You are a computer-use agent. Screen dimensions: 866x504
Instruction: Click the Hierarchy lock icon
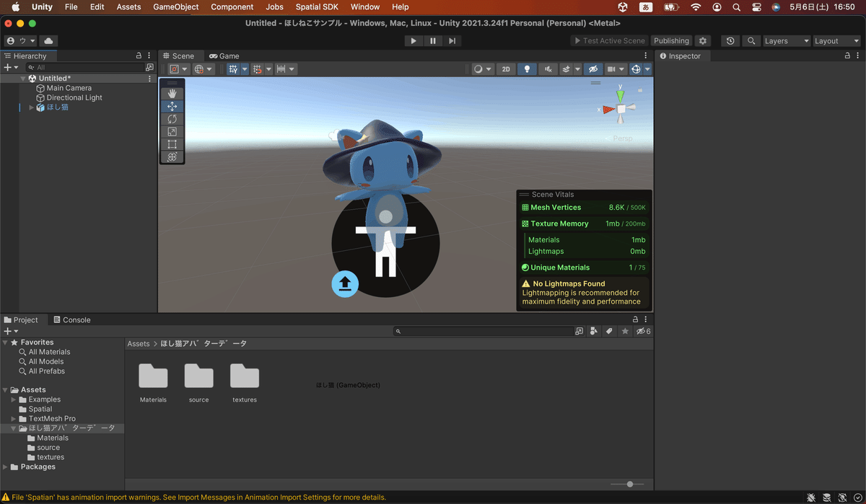[x=139, y=56]
